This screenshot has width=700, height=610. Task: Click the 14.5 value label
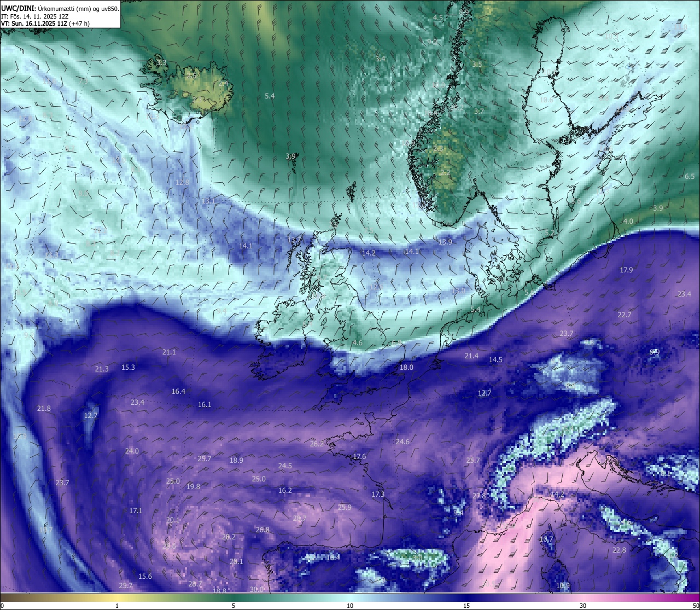[x=495, y=359]
